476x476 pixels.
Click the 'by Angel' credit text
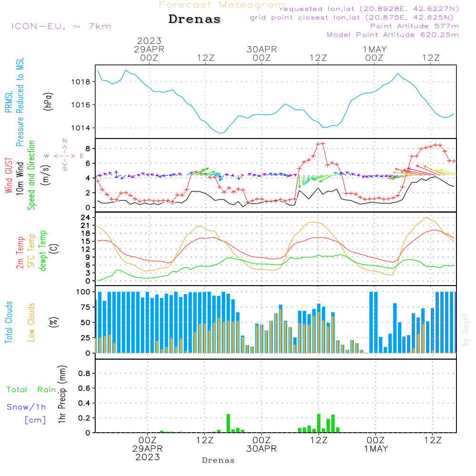[x=466, y=330]
